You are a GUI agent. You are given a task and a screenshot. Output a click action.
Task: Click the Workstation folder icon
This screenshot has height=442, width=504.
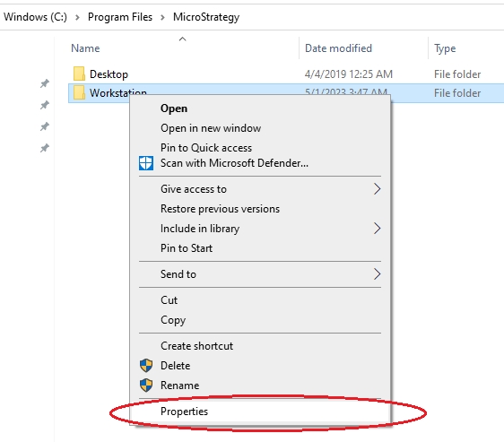[x=79, y=92]
